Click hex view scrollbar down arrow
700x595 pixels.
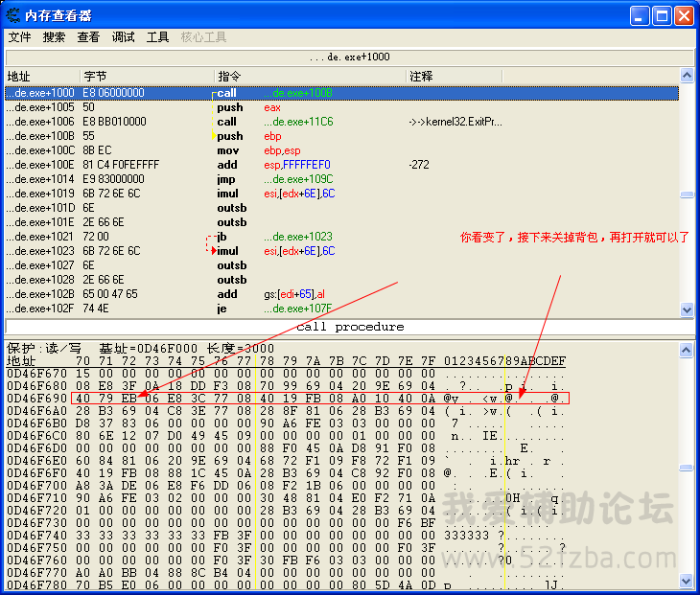tap(687, 581)
